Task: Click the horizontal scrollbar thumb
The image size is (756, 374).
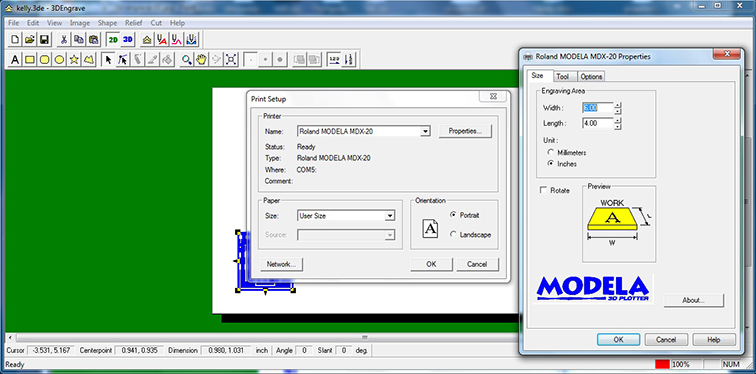Action: (x=365, y=337)
